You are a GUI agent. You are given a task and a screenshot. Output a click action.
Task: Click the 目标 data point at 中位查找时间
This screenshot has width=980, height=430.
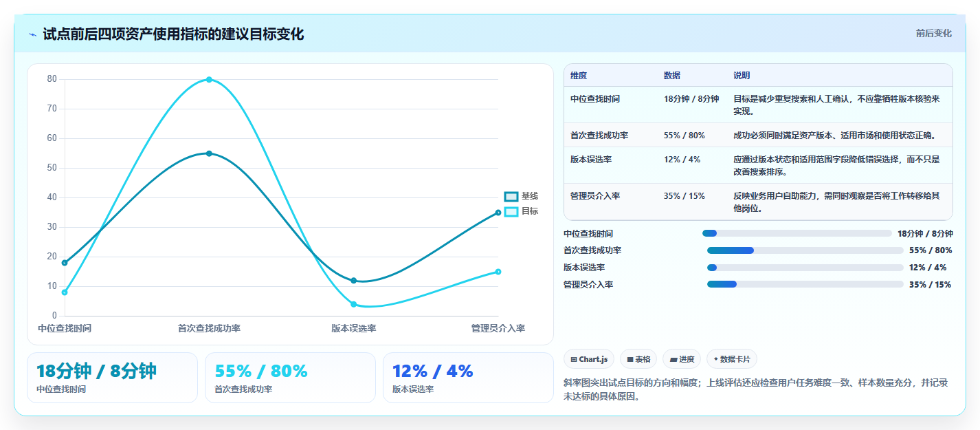pyautogui.click(x=65, y=292)
